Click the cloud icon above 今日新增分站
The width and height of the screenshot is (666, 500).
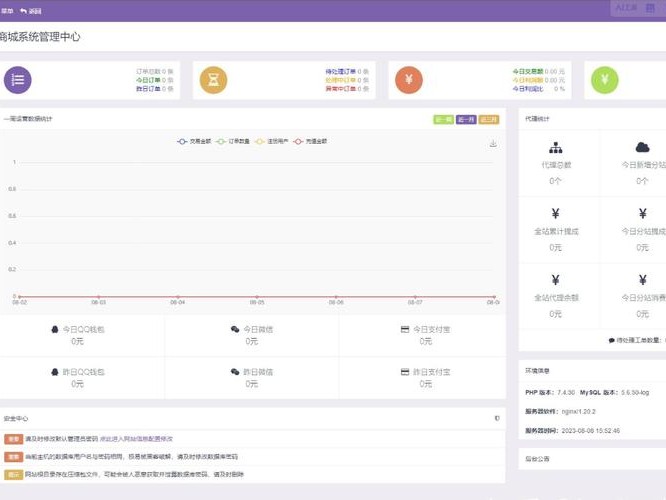(642, 147)
